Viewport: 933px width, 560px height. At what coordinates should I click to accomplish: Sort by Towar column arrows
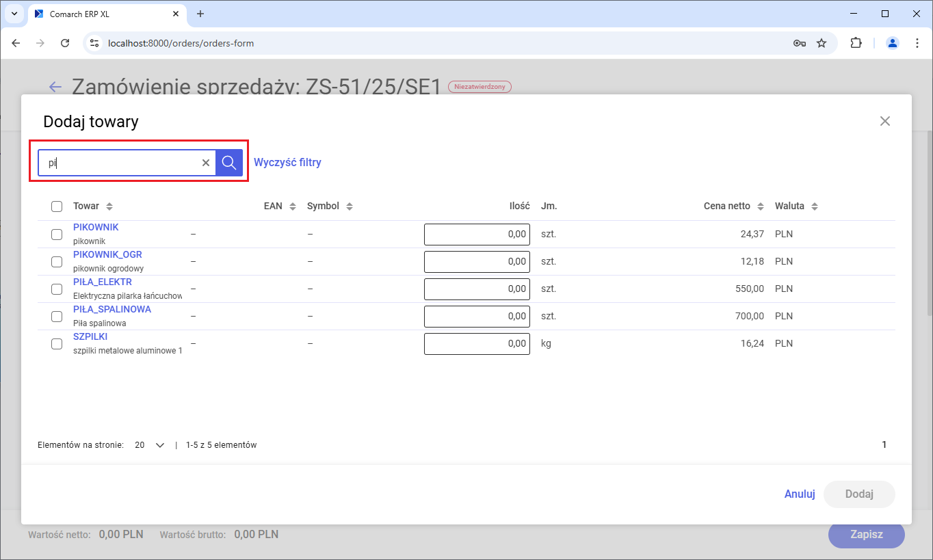coord(109,206)
